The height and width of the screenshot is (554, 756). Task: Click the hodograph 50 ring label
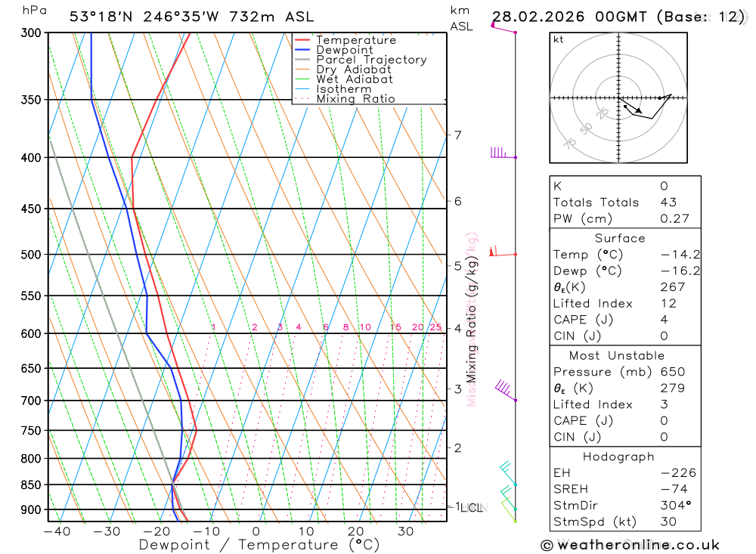[x=586, y=128]
